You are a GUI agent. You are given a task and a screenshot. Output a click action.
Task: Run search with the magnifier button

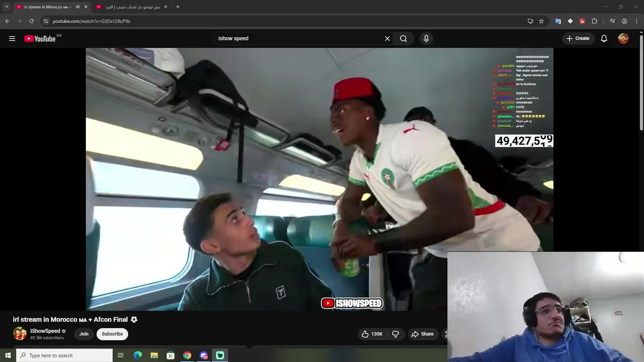(x=404, y=39)
